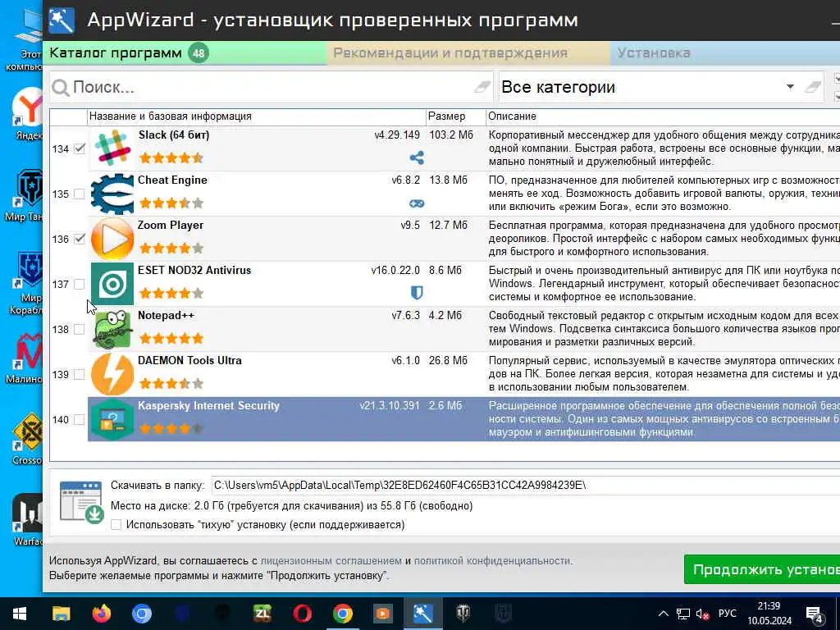
Task: Click Zoom Player size "12.7 Мб"
Action: (449, 225)
